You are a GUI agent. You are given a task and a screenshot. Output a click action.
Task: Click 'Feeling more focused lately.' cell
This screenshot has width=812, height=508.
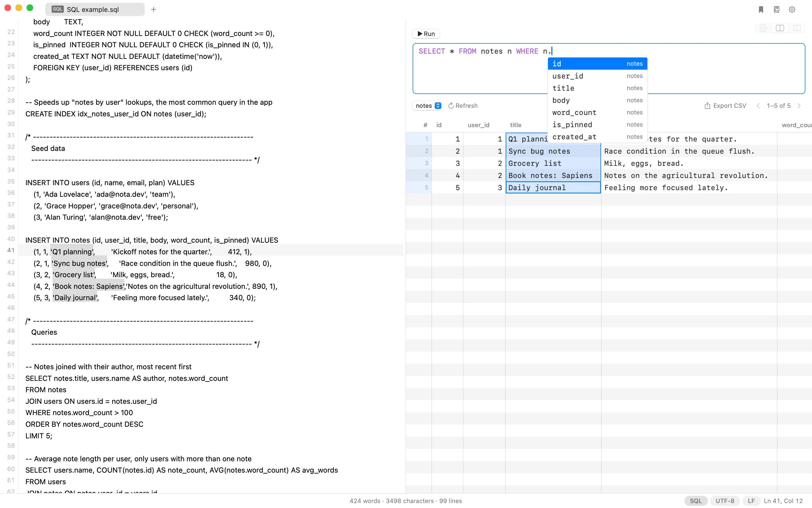tap(689, 187)
